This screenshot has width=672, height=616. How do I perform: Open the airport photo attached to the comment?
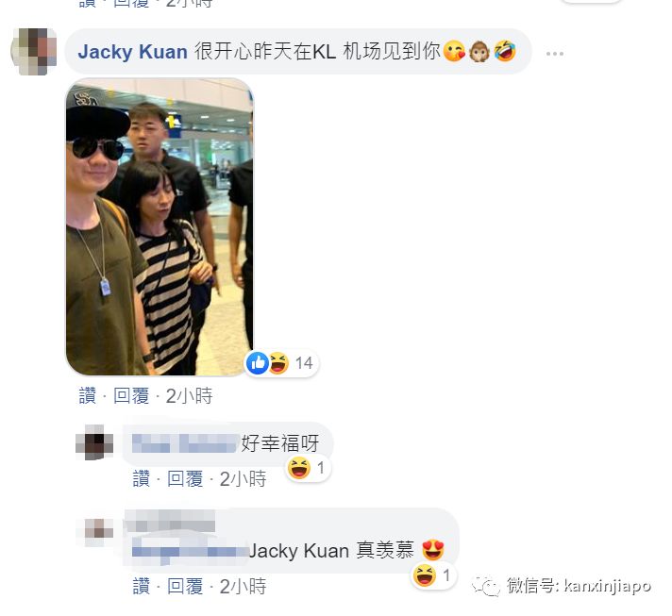[x=160, y=227]
